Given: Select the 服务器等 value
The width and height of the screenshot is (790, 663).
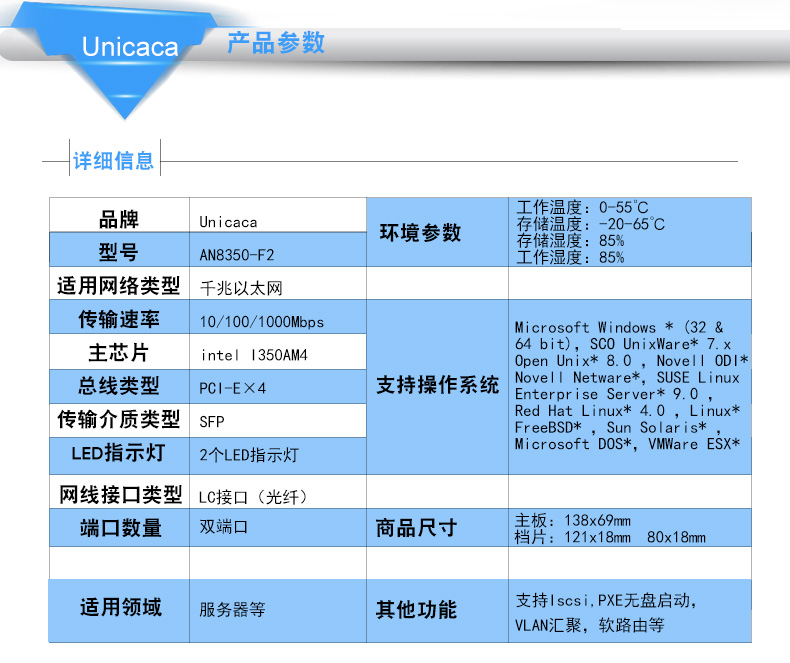Looking at the screenshot, I should pos(232,610).
